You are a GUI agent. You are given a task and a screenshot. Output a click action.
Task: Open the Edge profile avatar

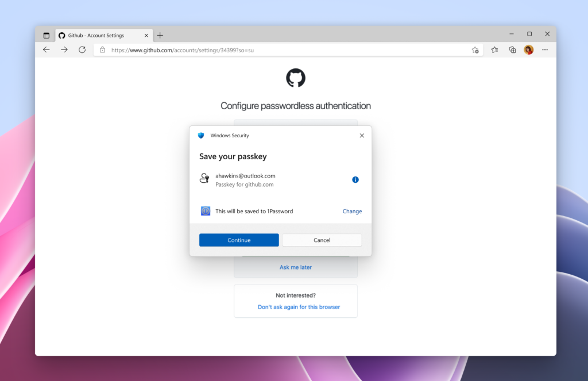pyautogui.click(x=528, y=50)
